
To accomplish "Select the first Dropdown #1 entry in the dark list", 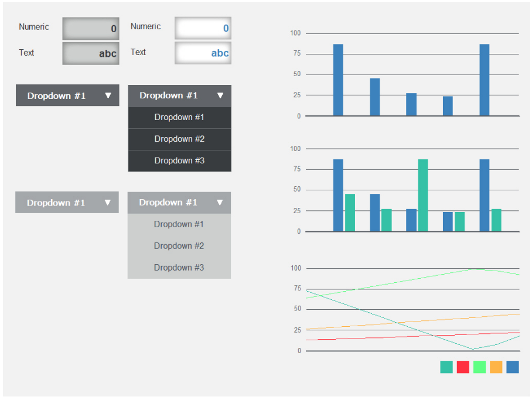I will (x=179, y=117).
